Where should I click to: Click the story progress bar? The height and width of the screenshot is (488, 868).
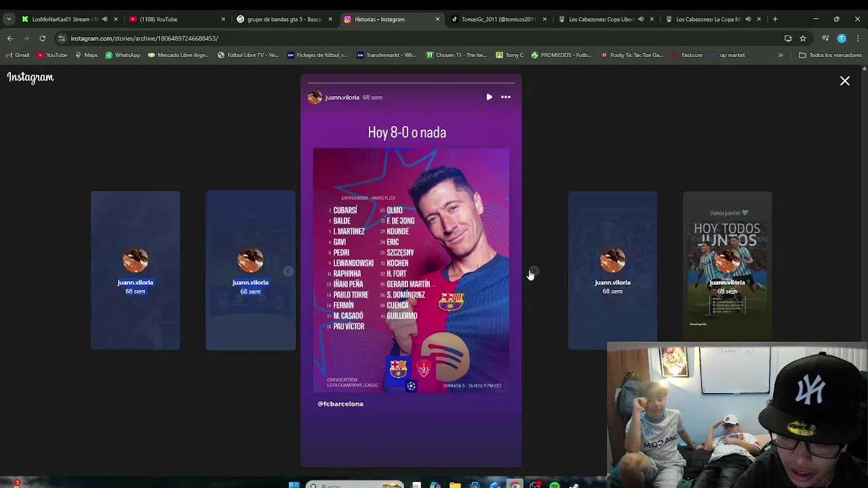(411, 83)
